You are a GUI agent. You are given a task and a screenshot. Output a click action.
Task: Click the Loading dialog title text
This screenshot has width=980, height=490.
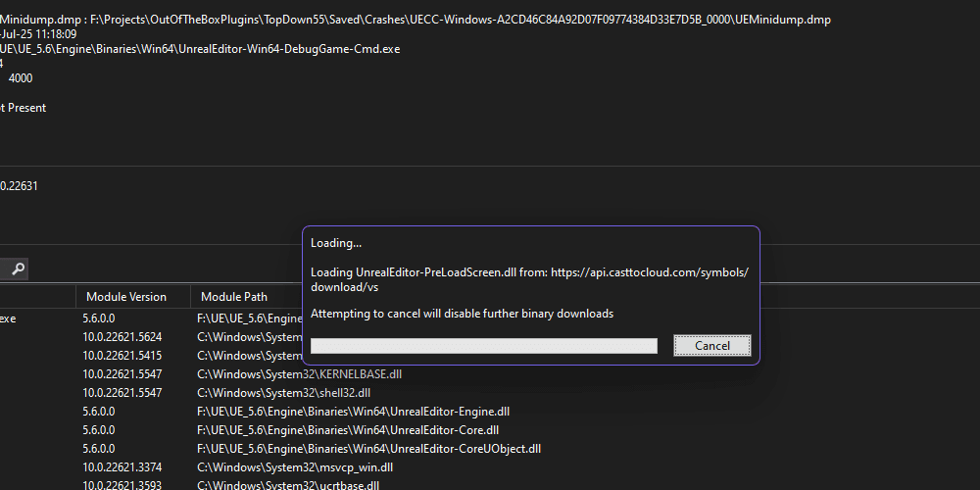(336, 243)
